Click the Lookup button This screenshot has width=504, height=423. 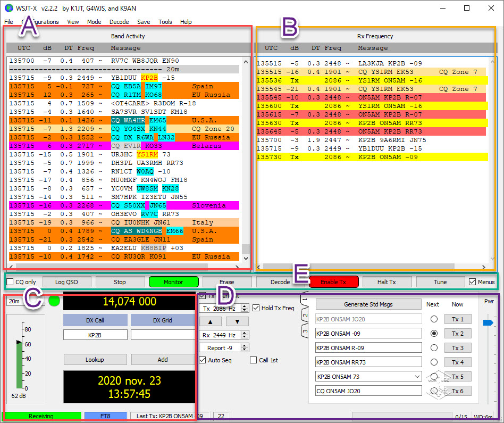[95, 359]
